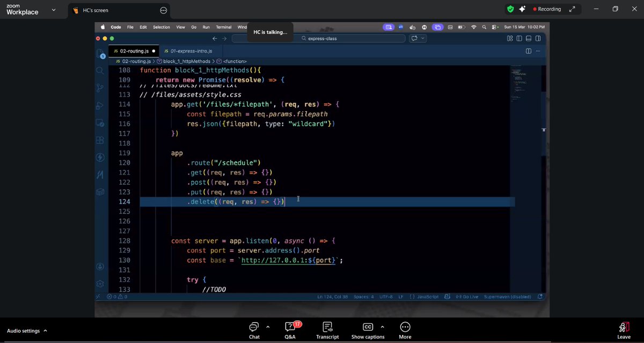Click the UTF-8 encoding status item
Image resolution: width=644 pixels, height=343 pixels.
pos(386,296)
